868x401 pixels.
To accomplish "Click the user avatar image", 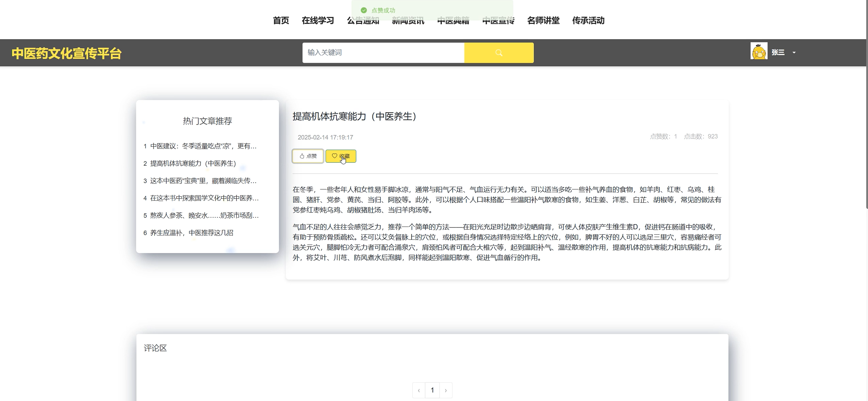I will point(759,51).
